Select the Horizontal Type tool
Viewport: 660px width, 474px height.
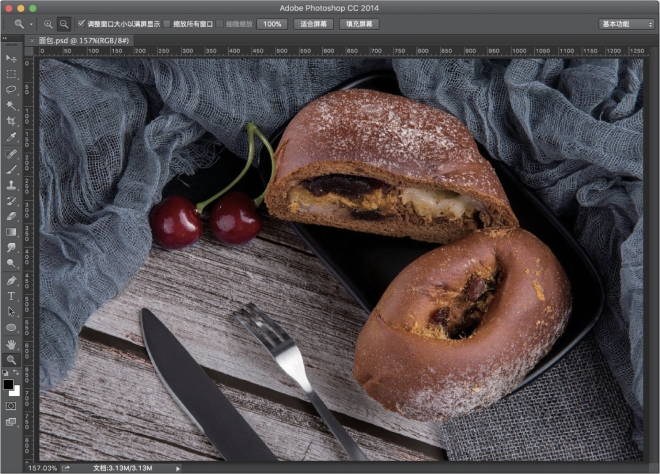click(11, 296)
